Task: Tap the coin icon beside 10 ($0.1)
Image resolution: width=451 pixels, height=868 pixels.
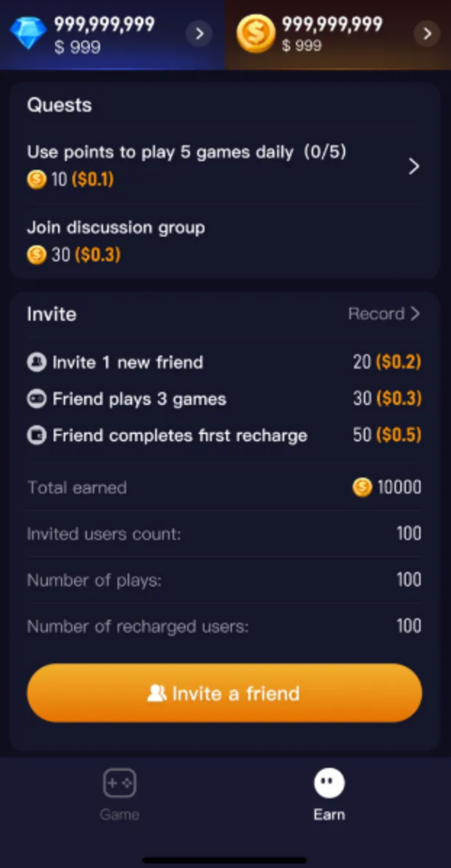Action: tap(36, 179)
